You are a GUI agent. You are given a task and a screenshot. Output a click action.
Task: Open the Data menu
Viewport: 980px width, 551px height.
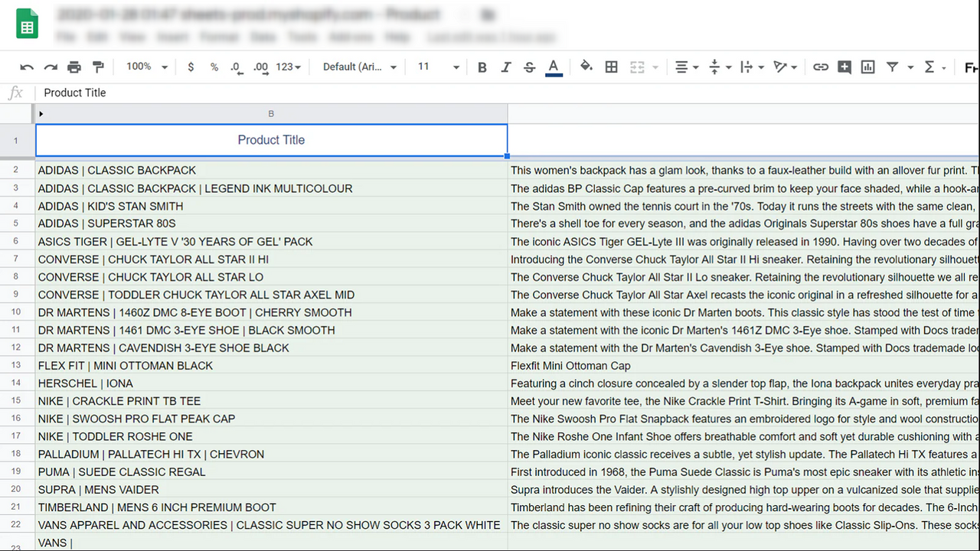click(x=263, y=36)
